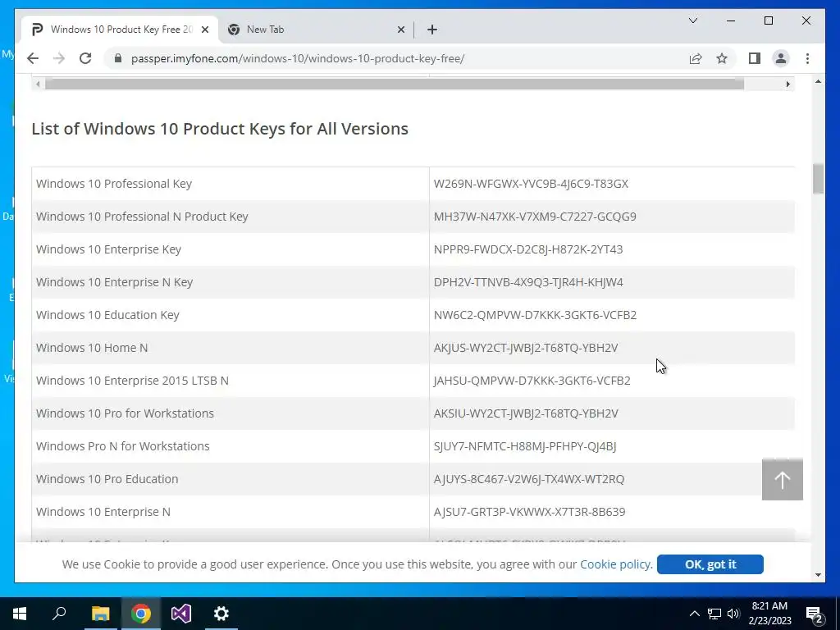
Task: Open the Chrome side panel
Action: click(x=755, y=58)
